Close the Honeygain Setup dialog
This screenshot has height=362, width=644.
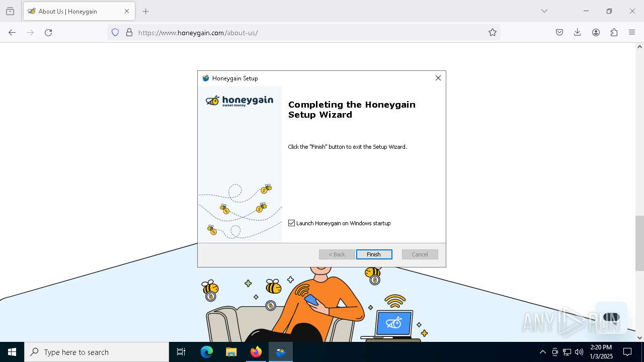point(438,78)
